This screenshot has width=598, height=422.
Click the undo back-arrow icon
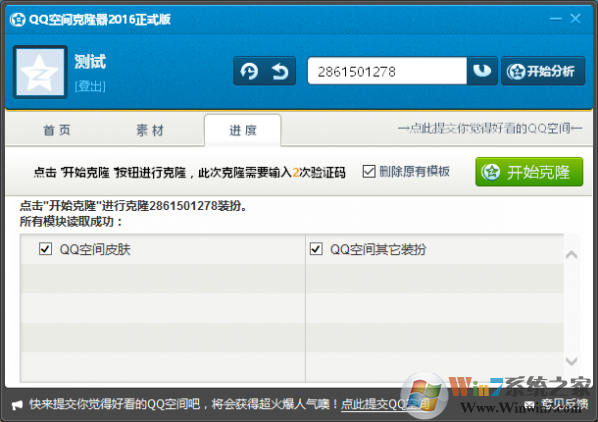(x=280, y=71)
